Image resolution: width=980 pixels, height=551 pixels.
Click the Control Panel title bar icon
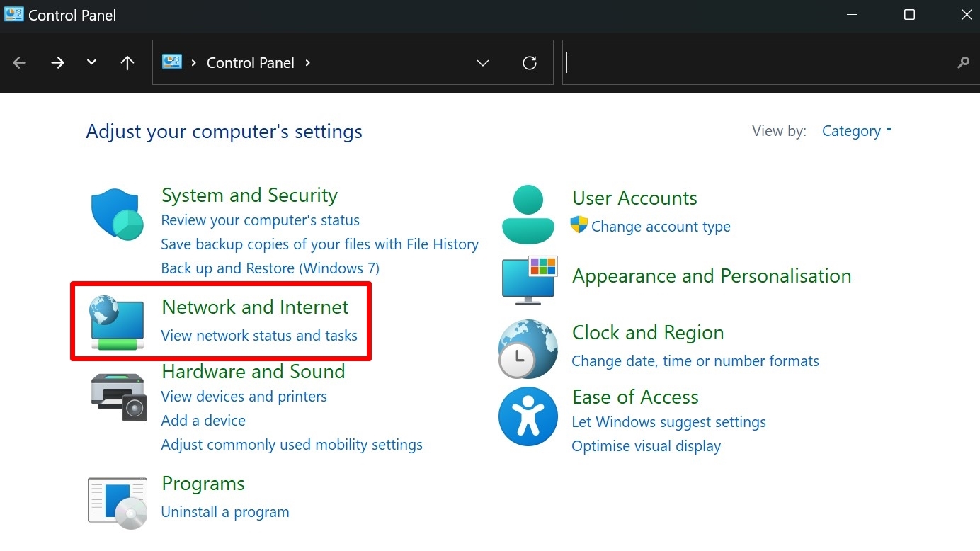click(13, 15)
